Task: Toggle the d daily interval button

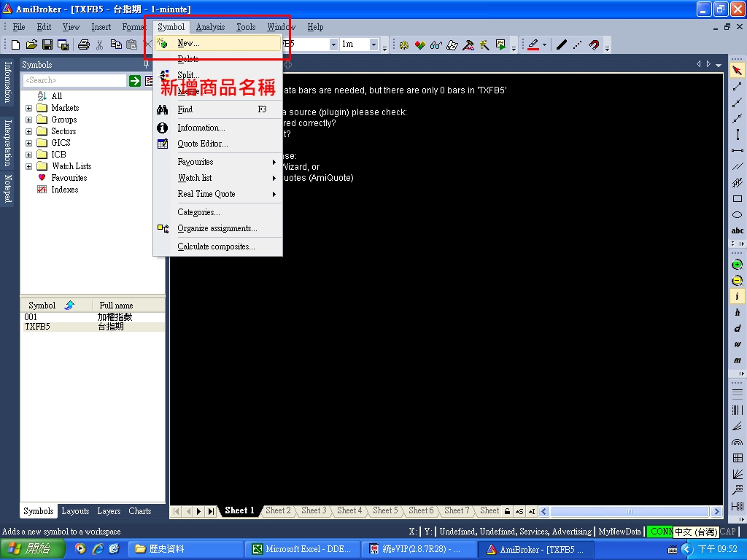Action: coord(737,329)
